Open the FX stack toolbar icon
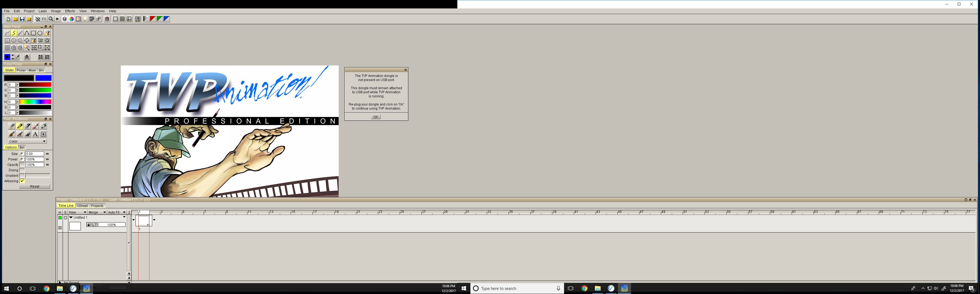The width and height of the screenshot is (980, 294). tap(44, 19)
